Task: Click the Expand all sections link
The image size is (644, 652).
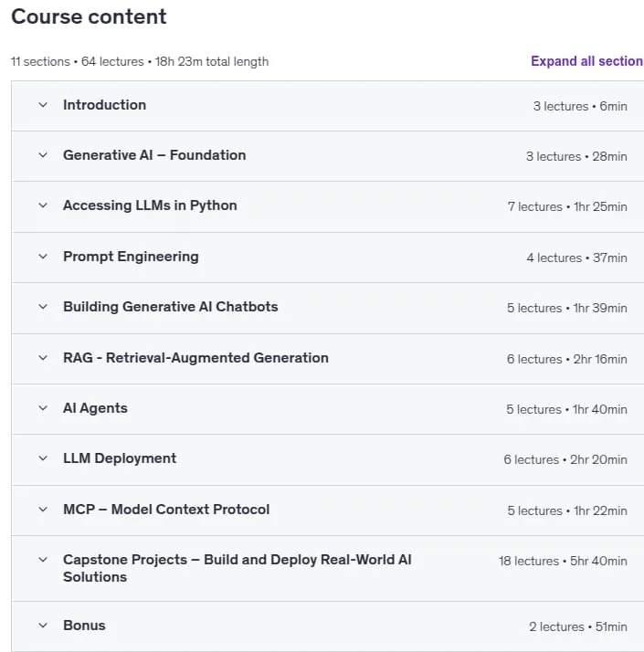Action: click(x=587, y=61)
